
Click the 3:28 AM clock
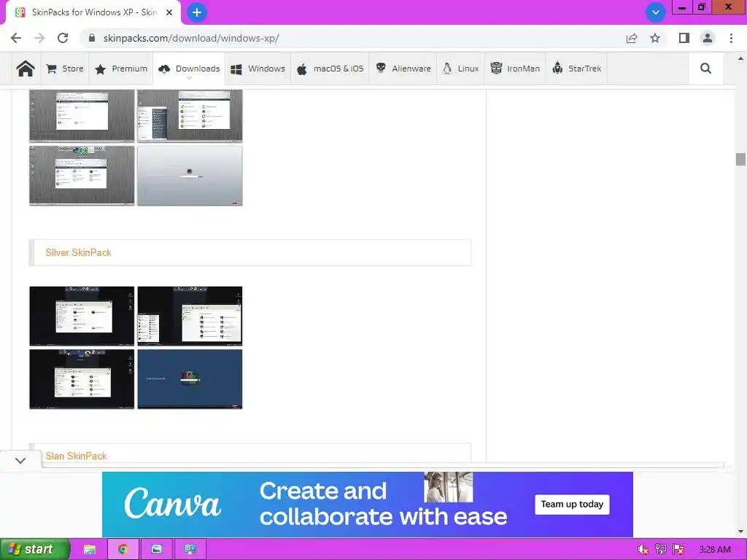(715, 550)
